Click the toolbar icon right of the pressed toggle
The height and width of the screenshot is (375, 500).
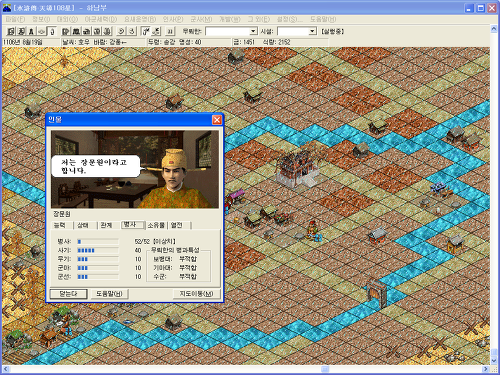pyautogui.click(x=156, y=31)
